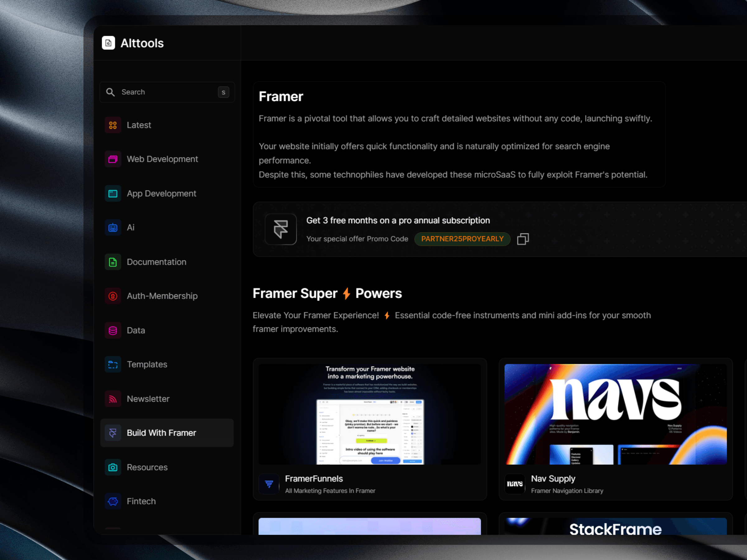
Task: Click the PARTNER25PROYEARLY promo code
Action: (x=462, y=239)
